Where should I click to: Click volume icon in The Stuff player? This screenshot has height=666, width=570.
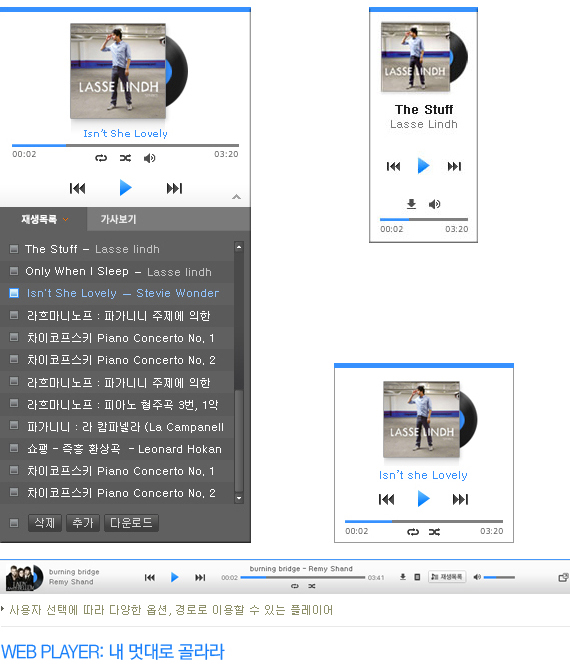(x=435, y=204)
